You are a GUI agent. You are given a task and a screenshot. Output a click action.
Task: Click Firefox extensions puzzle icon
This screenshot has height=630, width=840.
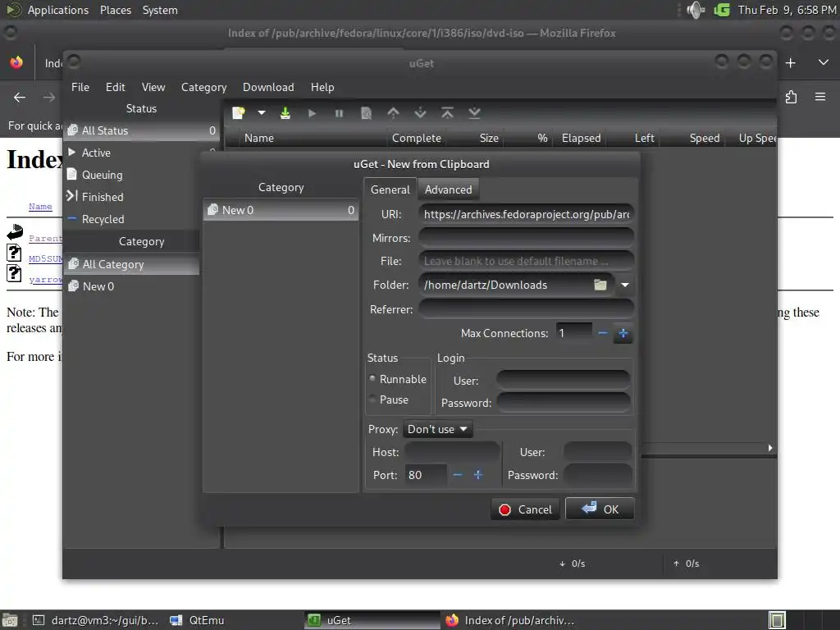[x=792, y=97]
